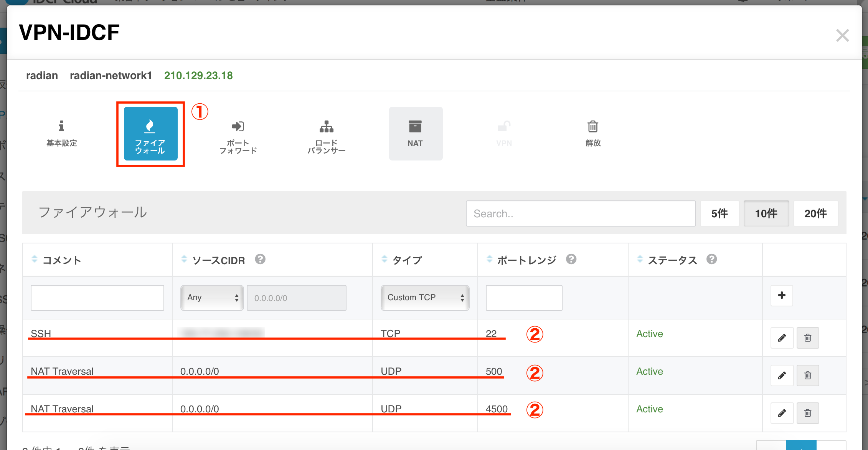Open the source CIDR Any dropdown
The width and height of the screenshot is (868, 450).
(x=212, y=298)
